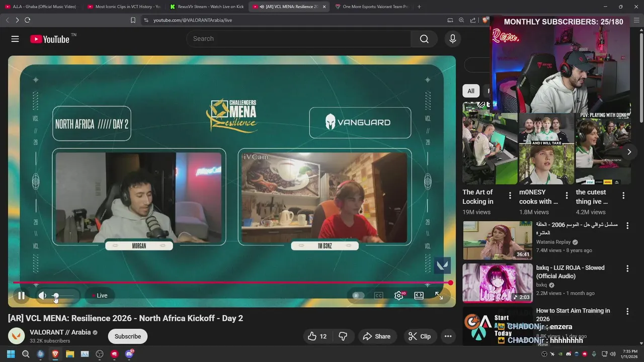This screenshot has width=644, height=362.
Task: Open the Windows Start menu
Action: pos(11,354)
